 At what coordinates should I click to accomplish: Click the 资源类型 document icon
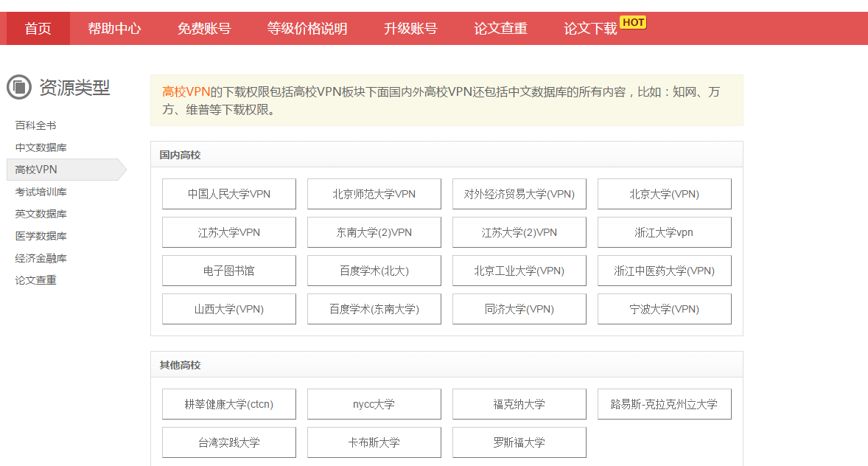pyautogui.click(x=19, y=88)
